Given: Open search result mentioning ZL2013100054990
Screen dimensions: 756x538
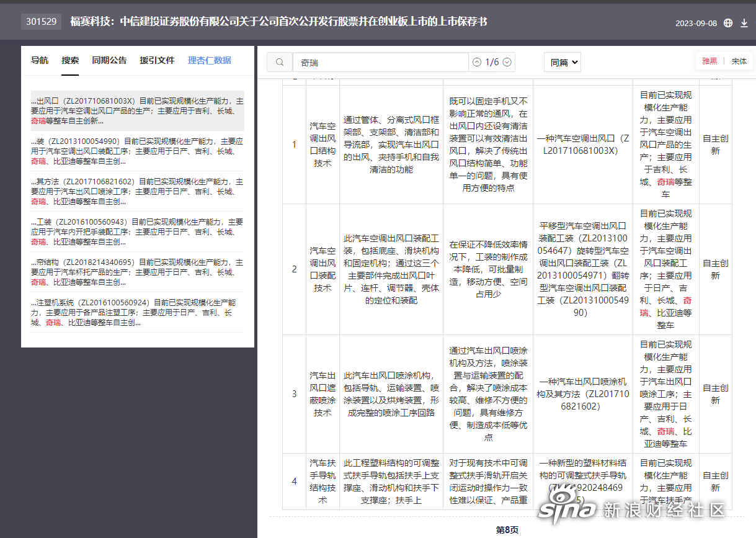Looking at the screenshot, I should pos(138,151).
